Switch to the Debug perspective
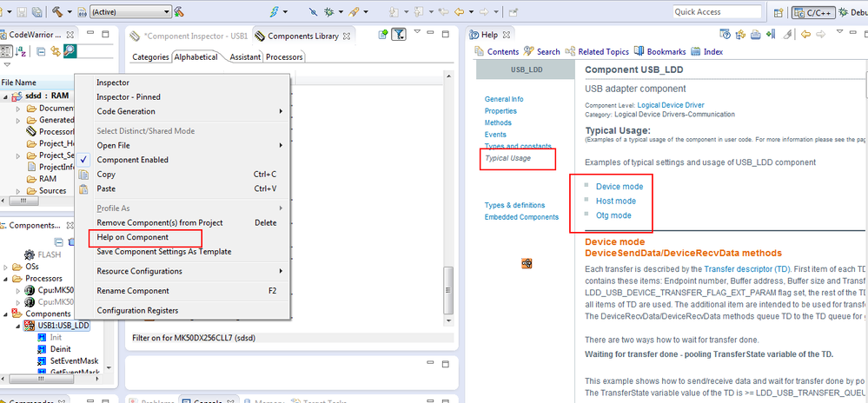Viewport: 868px width, 403px height. pos(853,12)
